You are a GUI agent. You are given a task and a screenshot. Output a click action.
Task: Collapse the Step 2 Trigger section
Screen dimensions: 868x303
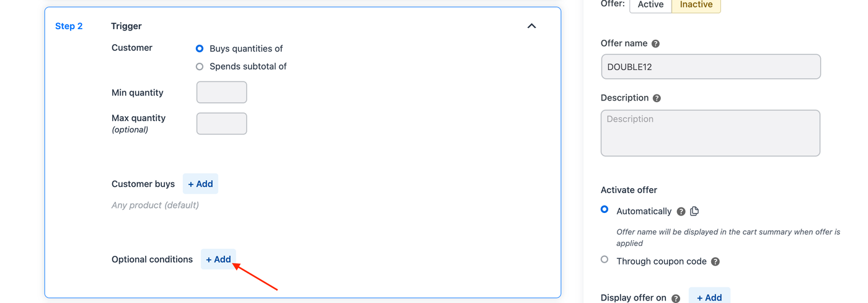531,26
